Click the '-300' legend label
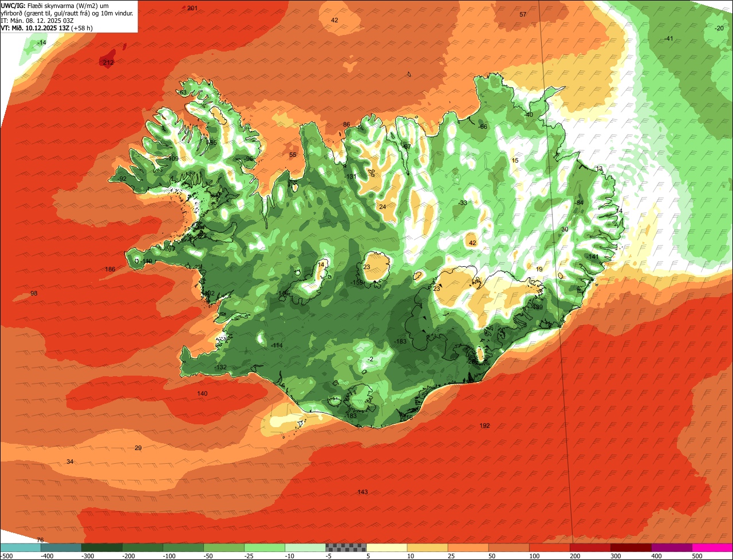The image size is (733, 560). click(87, 556)
